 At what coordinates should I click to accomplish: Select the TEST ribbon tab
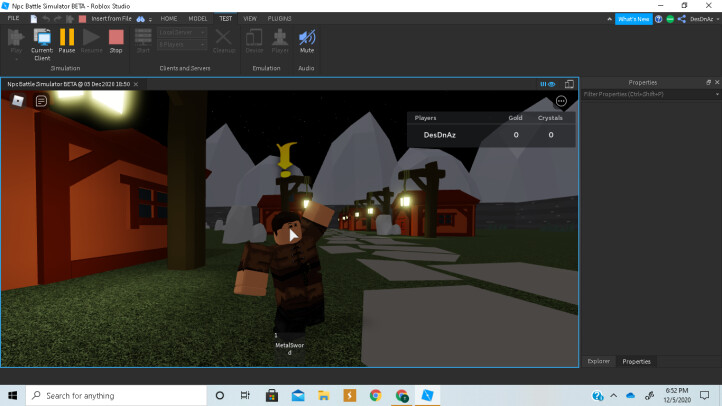[226, 18]
